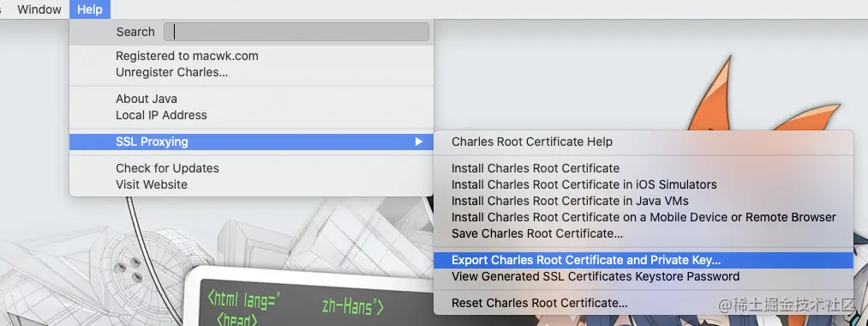Screen dimensions: 868x326
Task: Choose Check for Updates
Action: (251, 168)
